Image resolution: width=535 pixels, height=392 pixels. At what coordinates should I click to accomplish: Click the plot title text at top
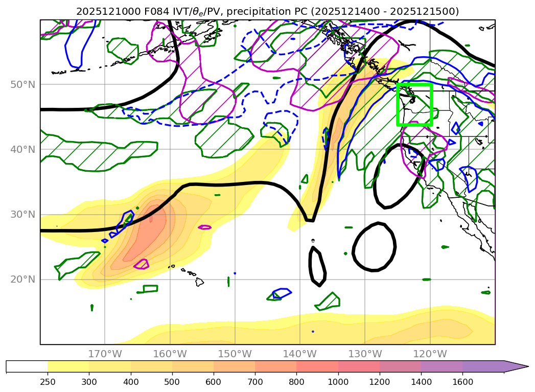click(x=267, y=11)
